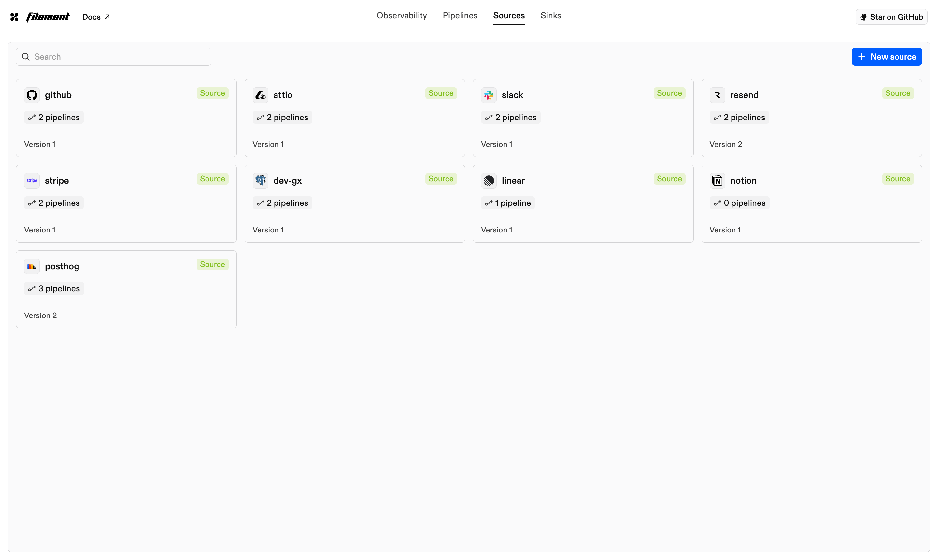The height and width of the screenshot is (560, 938).
Task: Click the Source badge on linear card
Action: tap(669, 179)
